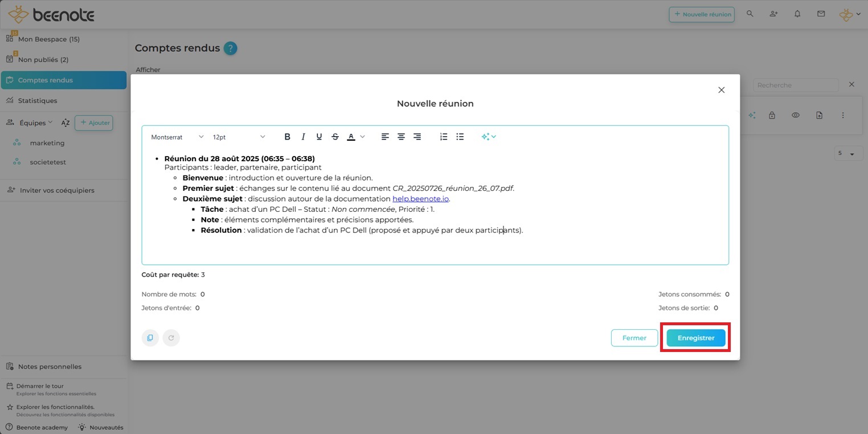Click the Fermer button
868x434 pixels.
(x=634, y=338)
